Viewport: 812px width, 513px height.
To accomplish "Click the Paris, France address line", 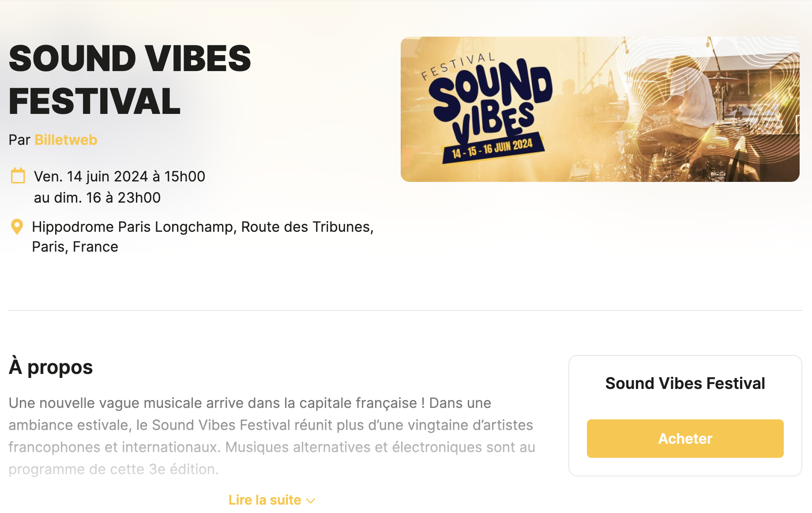I will point(75,247).
